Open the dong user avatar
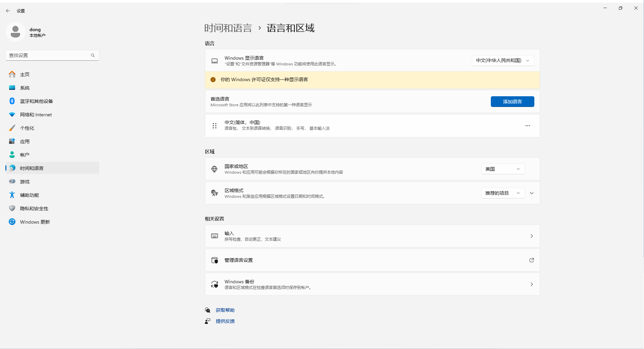This screenshot has width=644, height=349. (15, 32)
